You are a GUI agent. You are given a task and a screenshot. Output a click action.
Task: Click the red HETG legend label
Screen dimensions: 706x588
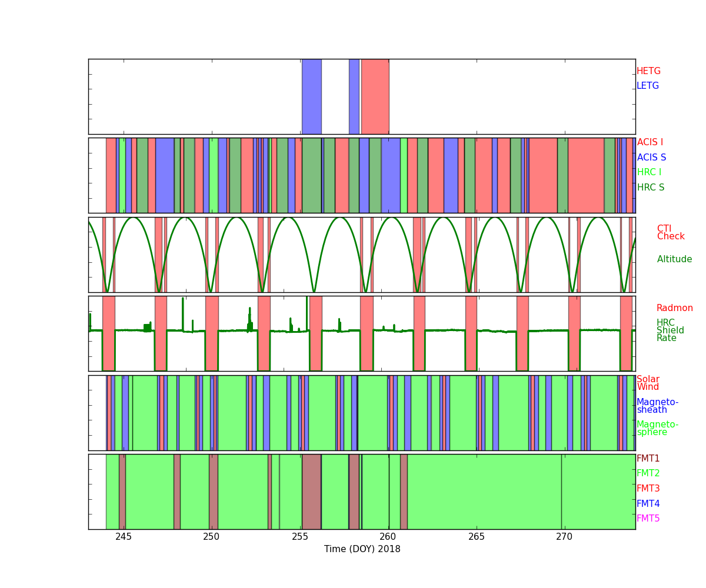648,71
